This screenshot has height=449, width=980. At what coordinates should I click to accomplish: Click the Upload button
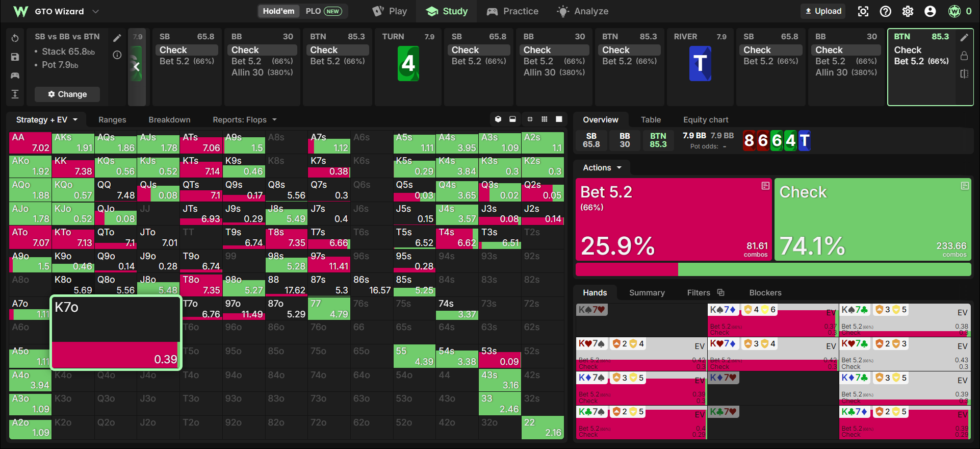click(x=823, y=11)
